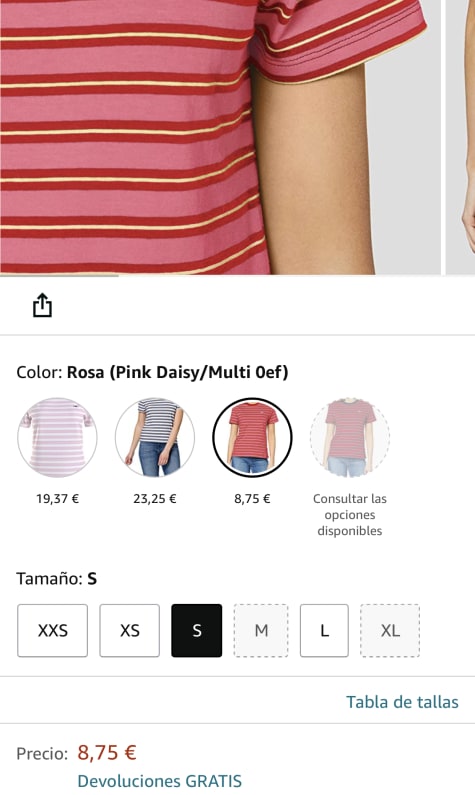
Task: Tap the main striped shirt product image
Action: [x=221, y=137]
